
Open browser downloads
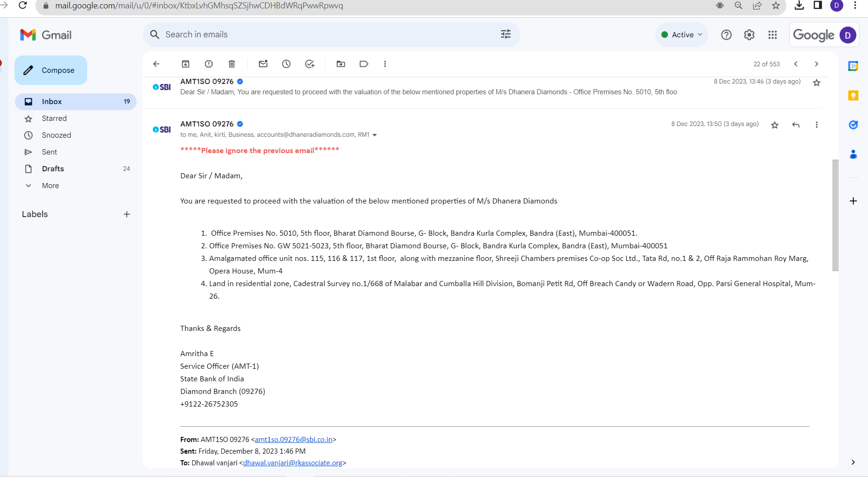point(799,5)
